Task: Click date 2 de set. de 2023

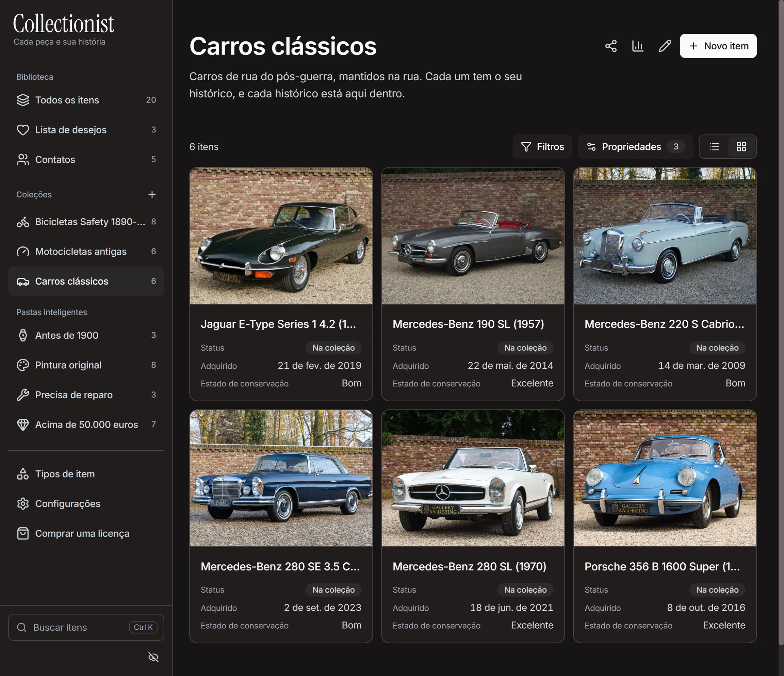Action: click(323, 608)
